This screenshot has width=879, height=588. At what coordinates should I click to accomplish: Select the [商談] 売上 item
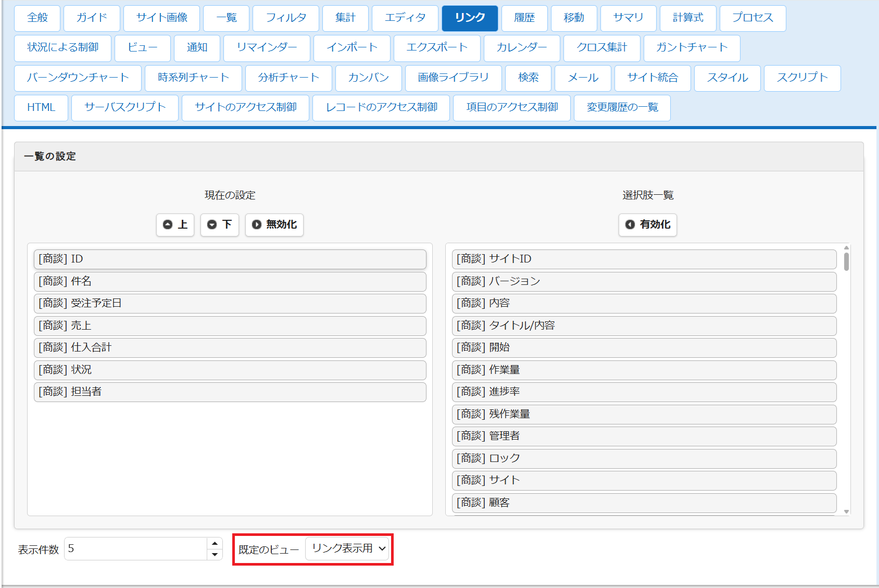tap(230, 326)
